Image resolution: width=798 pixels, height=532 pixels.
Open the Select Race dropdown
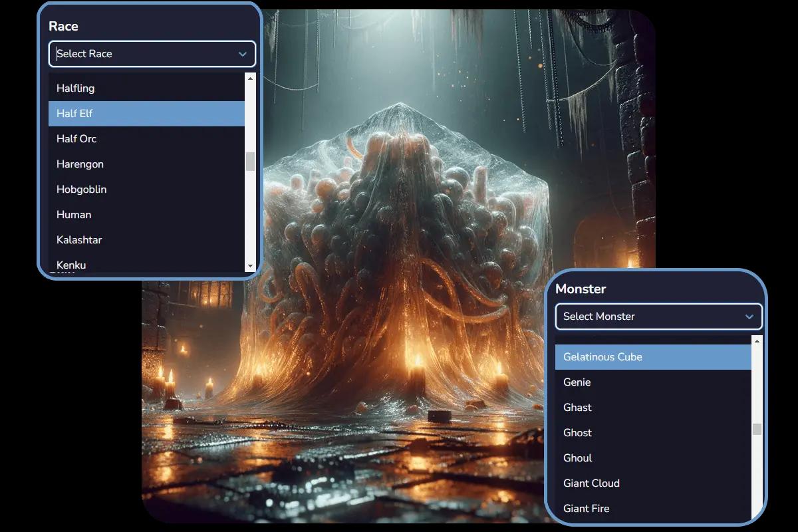pyautogui.click(x=152, y=54)
